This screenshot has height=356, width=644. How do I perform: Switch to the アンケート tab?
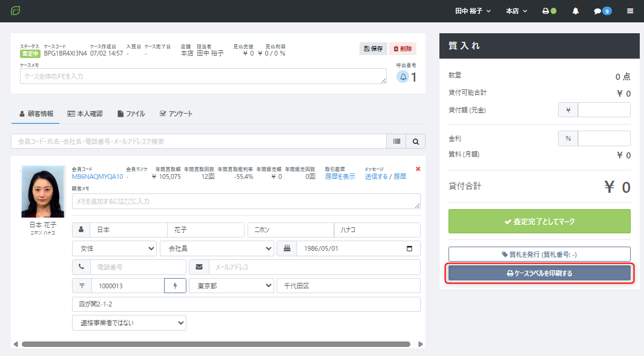tap(176, 114)
